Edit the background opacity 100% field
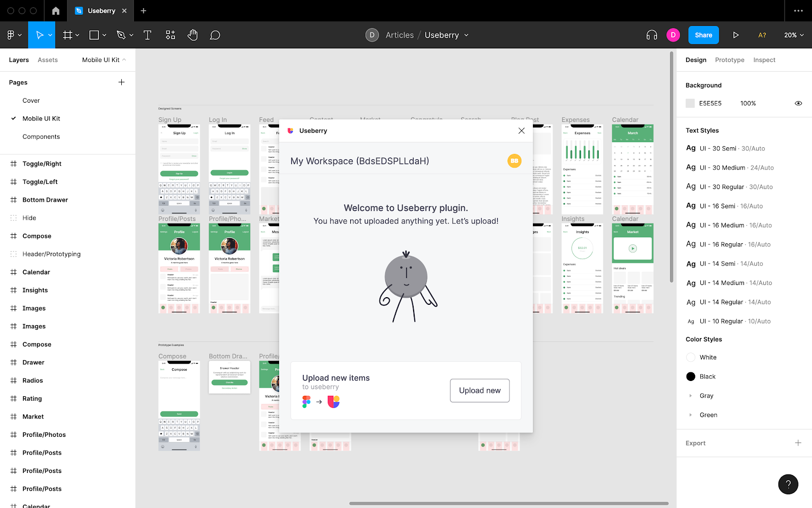The image size is (812, 508). point(748,103)
